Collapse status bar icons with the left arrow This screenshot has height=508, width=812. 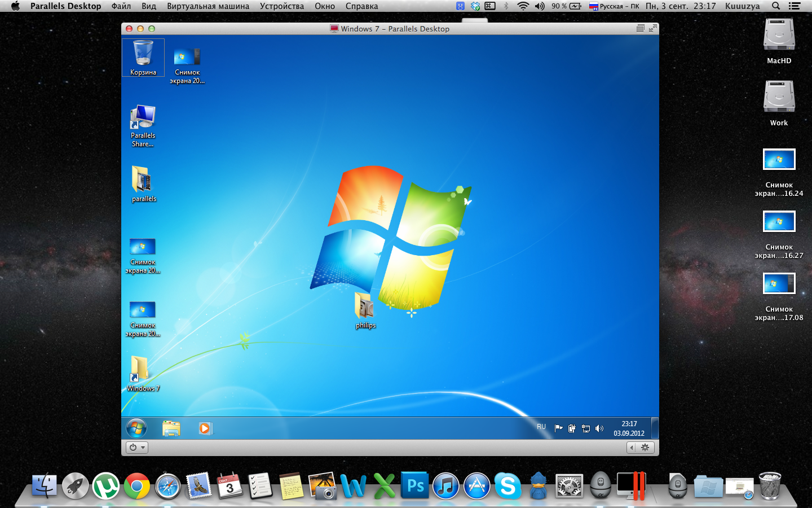click(x=632, y=448)
